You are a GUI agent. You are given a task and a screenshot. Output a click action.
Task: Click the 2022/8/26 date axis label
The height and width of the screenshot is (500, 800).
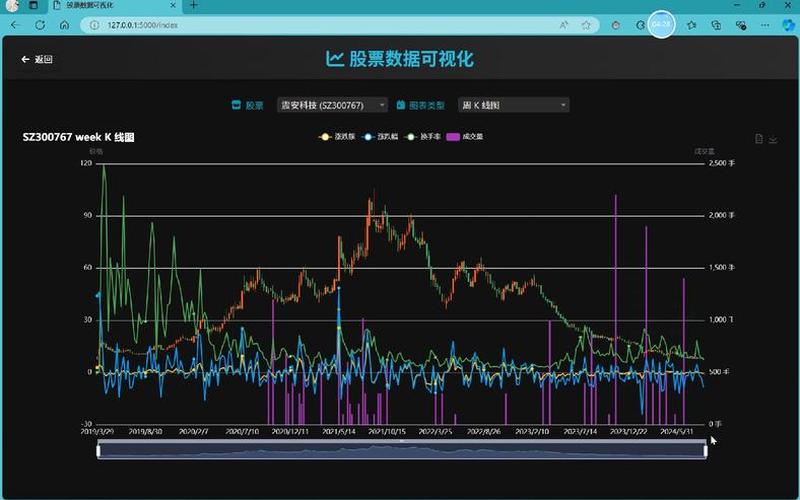(x=484, y=432)
